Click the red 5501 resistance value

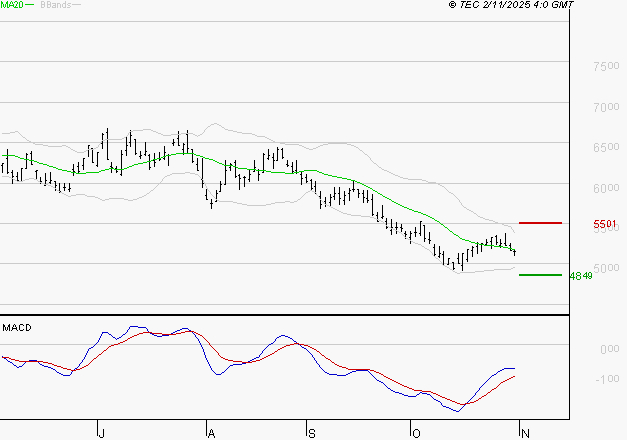[605, 224]
